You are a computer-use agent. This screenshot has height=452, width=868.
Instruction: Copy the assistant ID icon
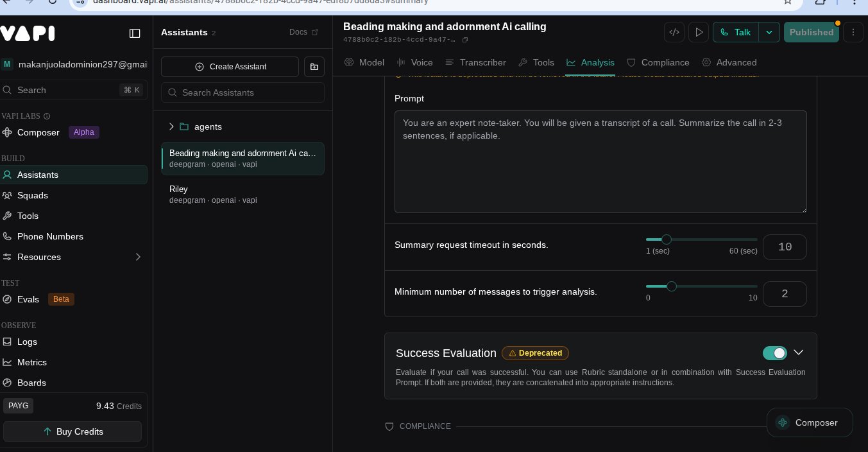click(x=465, y=40)
